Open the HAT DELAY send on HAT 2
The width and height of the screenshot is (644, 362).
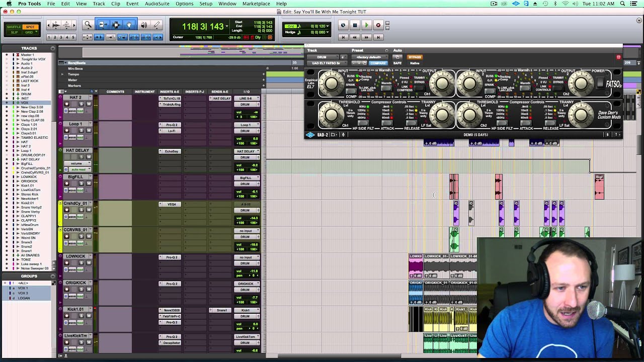point(220,99)
